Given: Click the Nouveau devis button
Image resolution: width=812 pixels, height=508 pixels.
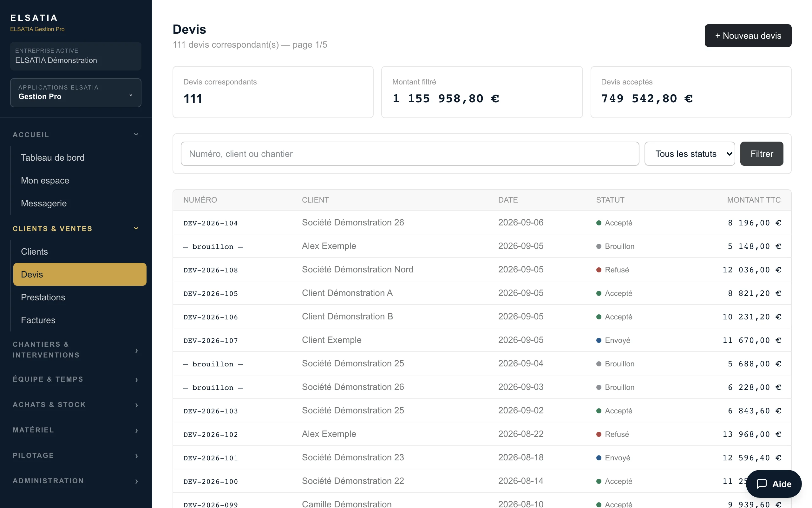Looking at the screenshot, I should pos(748,36).
